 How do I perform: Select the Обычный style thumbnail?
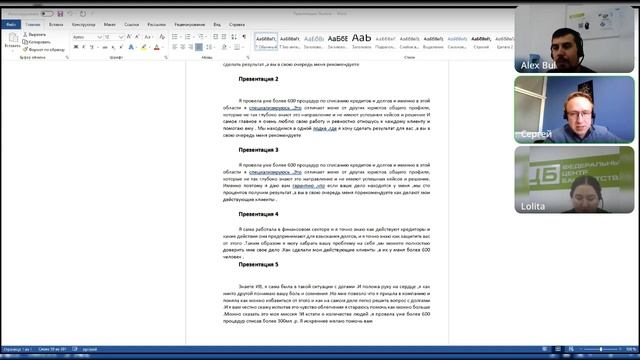coord(266,42)
